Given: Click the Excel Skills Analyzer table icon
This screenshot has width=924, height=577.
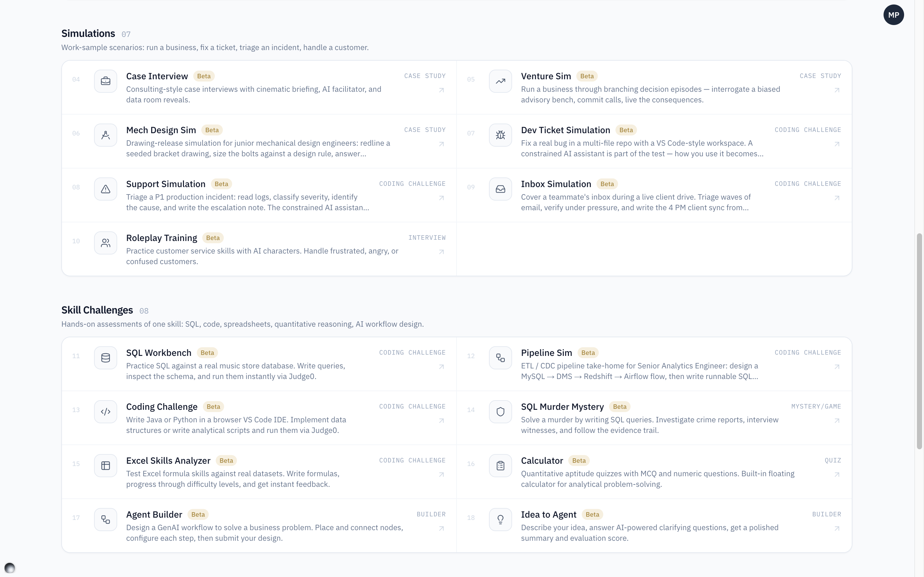Looking at the screenshot, I should click(106, 466).
